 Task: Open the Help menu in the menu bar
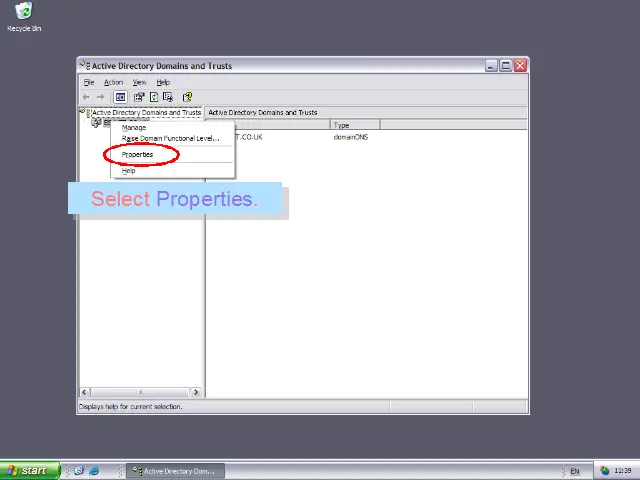[x=163, y=82]
